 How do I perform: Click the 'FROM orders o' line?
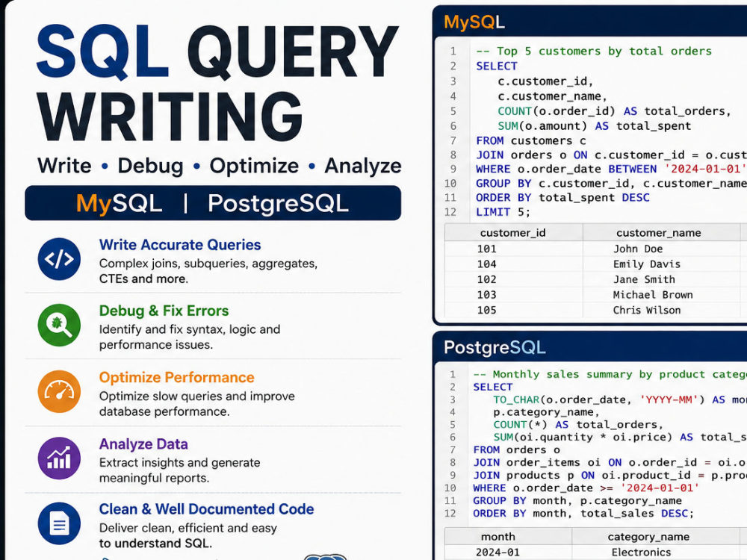(x=516, y=450)
